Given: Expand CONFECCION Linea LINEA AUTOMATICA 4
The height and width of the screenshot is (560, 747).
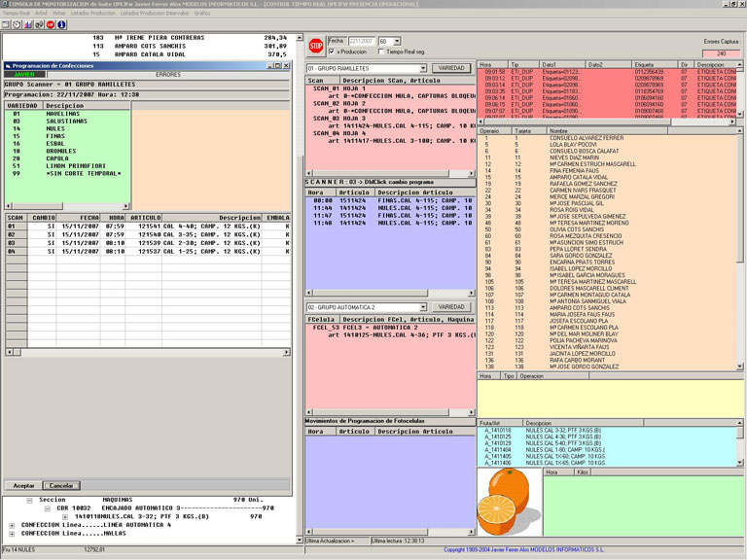Looking at the screenshot, I should click(12, 525).
